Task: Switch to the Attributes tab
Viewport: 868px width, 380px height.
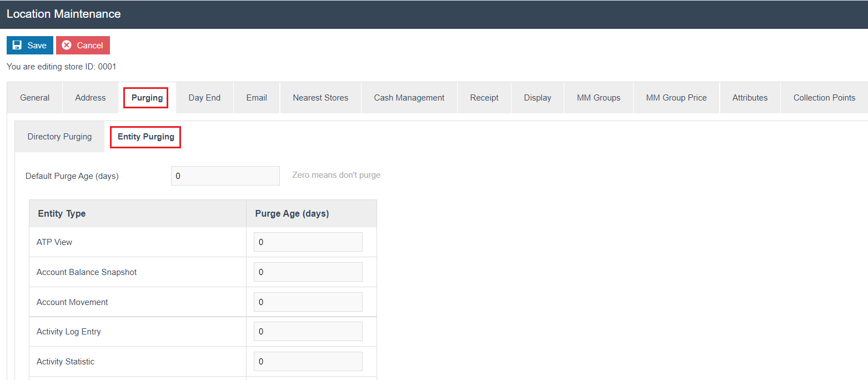Action: pyautogui.click(x=750, y=98)
